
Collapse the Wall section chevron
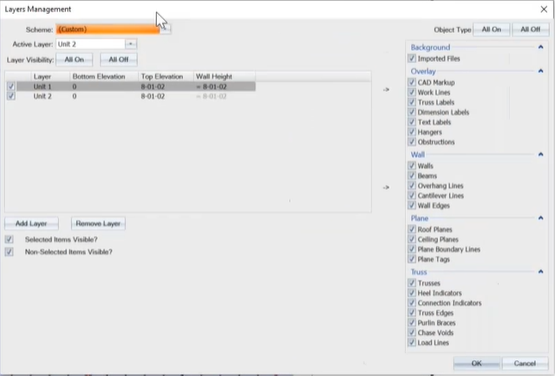(540, 154)
